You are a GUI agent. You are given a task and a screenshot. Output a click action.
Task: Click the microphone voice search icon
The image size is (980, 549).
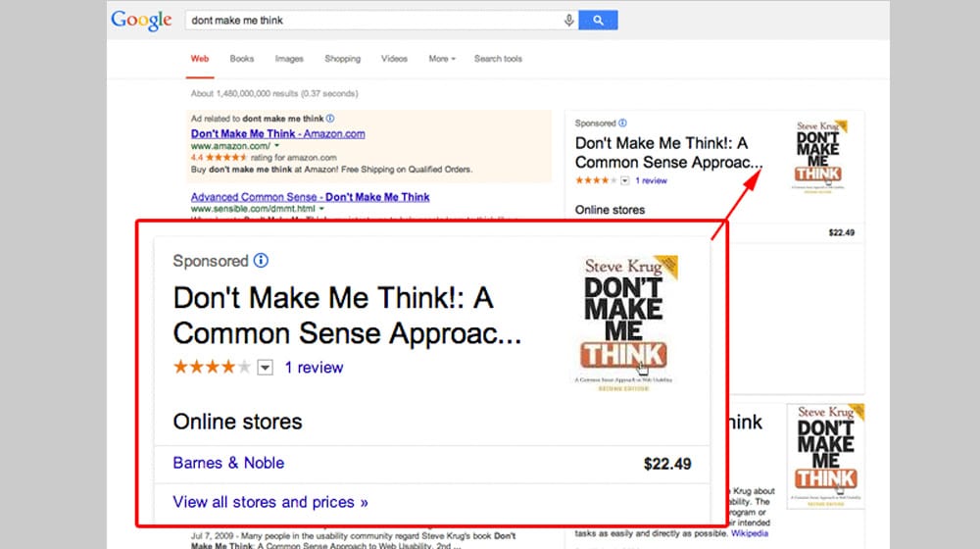coord(568,20)
